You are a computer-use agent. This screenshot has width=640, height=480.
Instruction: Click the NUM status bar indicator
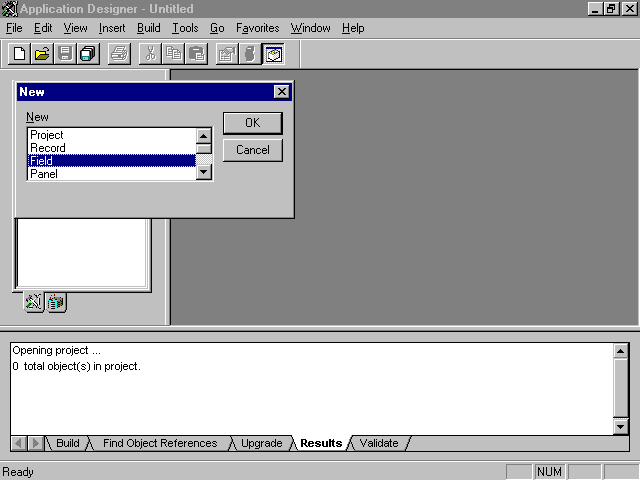[x=549, y=472]
